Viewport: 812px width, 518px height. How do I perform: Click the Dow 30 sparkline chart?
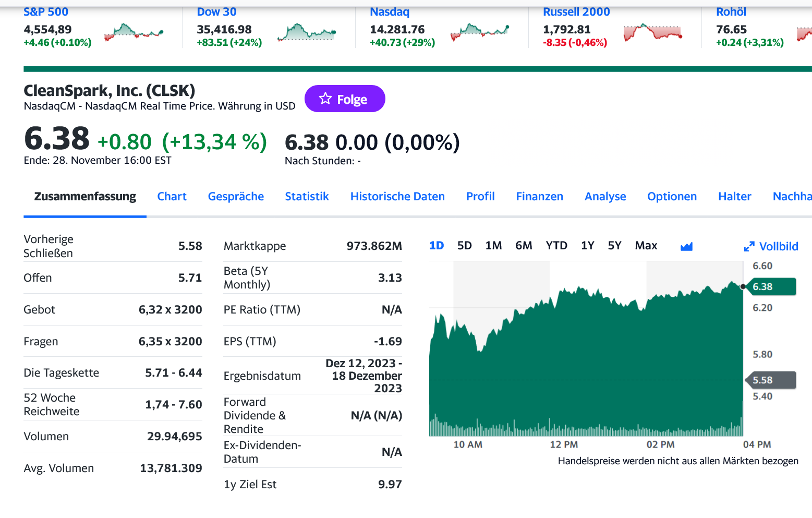(307, 32)
